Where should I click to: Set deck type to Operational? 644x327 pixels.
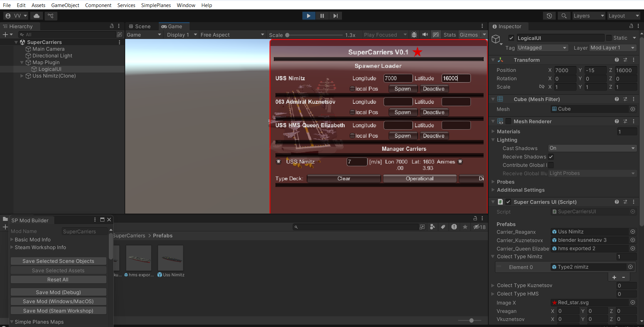[419, 179]
